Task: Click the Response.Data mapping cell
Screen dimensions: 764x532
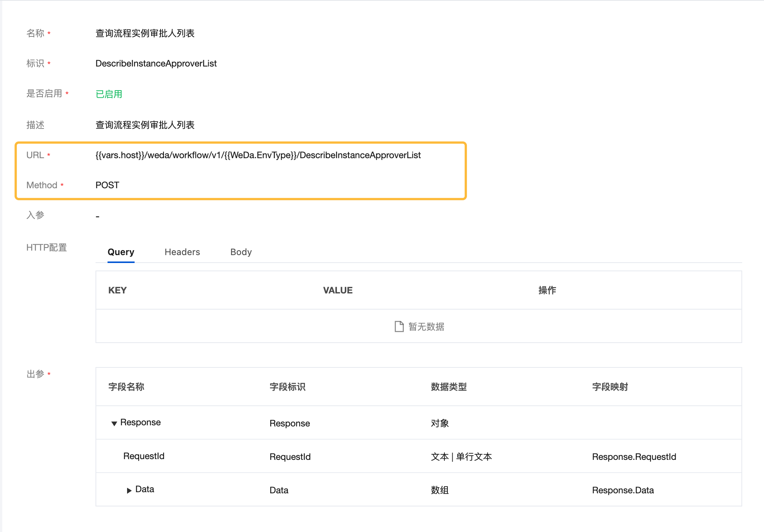Action: (x=623, y=490)
